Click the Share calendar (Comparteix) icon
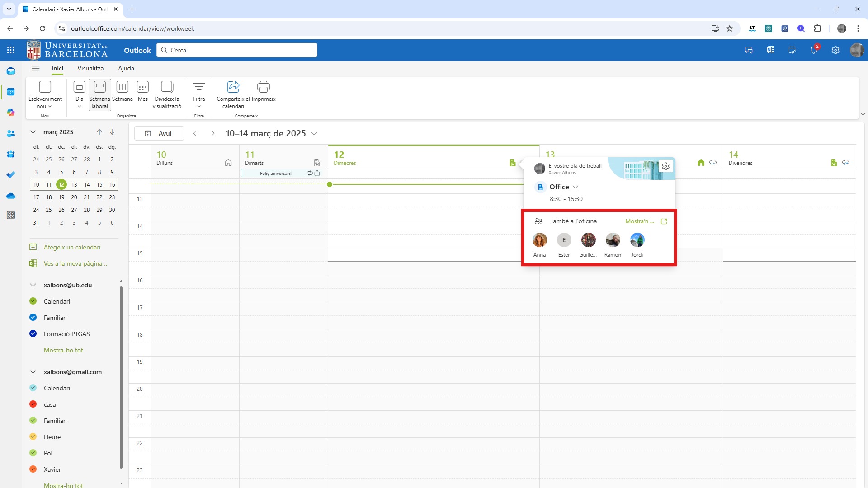This screenshot has height=488, width=868. pos(233,87)
